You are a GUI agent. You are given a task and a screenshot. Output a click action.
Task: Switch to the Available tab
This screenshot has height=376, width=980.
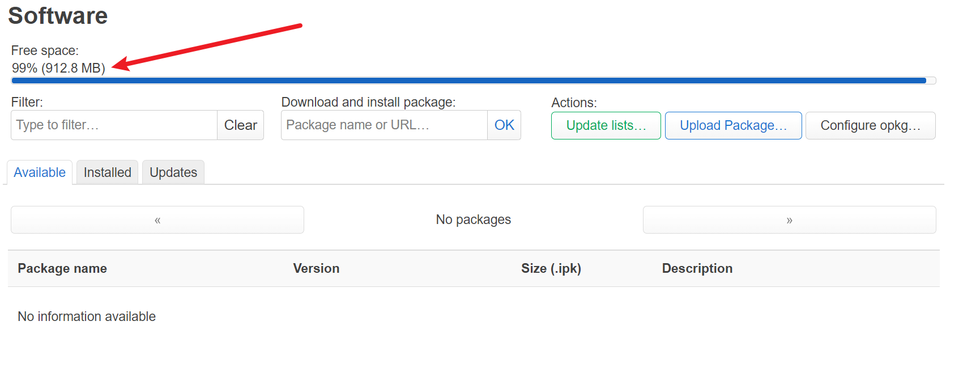40,172
